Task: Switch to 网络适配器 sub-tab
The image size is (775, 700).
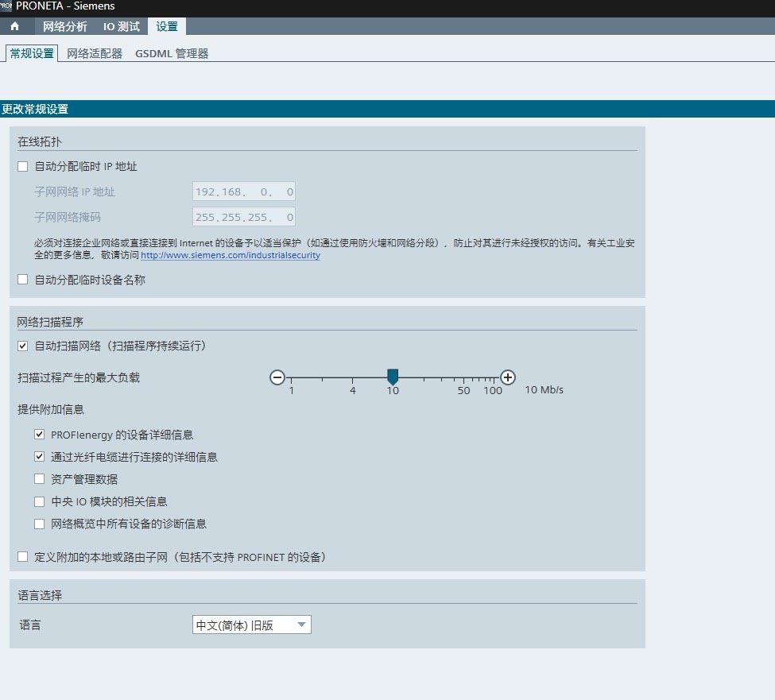Action: pyautogui.click(x=95, y=53)
